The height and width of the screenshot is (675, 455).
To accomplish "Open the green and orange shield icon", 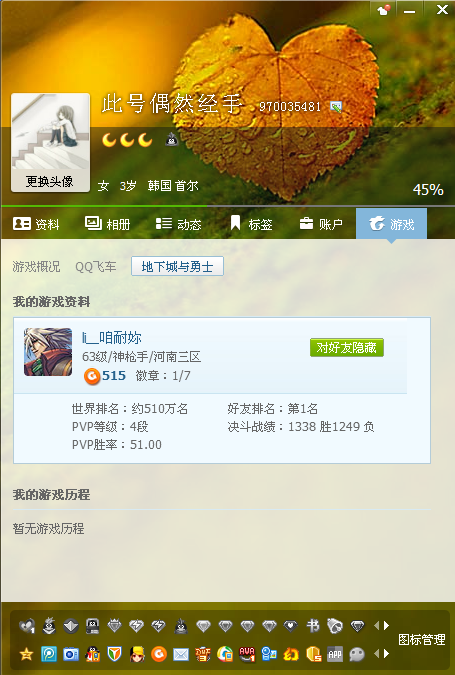I will pyautogui.click(x=115, y=654).
